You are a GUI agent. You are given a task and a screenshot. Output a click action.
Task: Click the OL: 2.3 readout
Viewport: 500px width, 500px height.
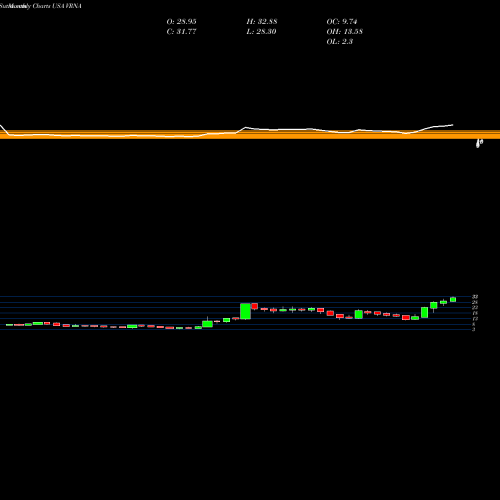click(339, 42)
